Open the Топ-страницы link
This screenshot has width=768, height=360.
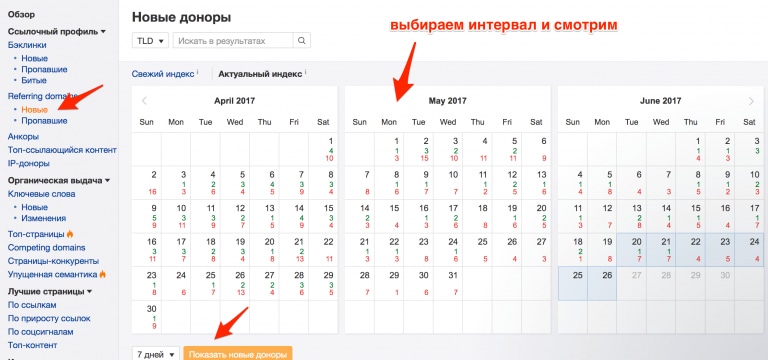pos(36,234)
